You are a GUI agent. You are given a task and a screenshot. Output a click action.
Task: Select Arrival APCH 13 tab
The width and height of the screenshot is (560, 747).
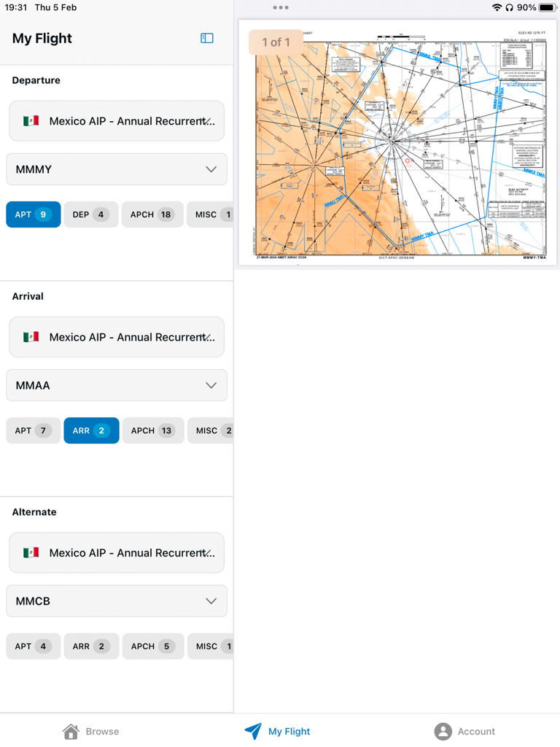(x=153, y=430)
